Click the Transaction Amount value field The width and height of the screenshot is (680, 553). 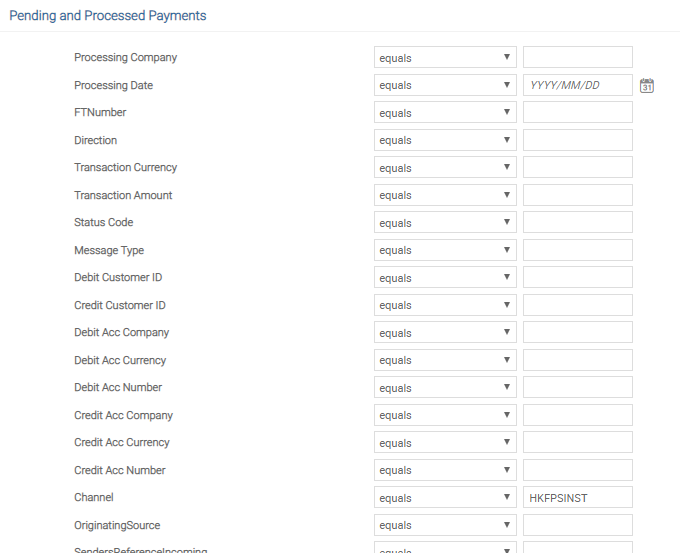tap(577, 195)
